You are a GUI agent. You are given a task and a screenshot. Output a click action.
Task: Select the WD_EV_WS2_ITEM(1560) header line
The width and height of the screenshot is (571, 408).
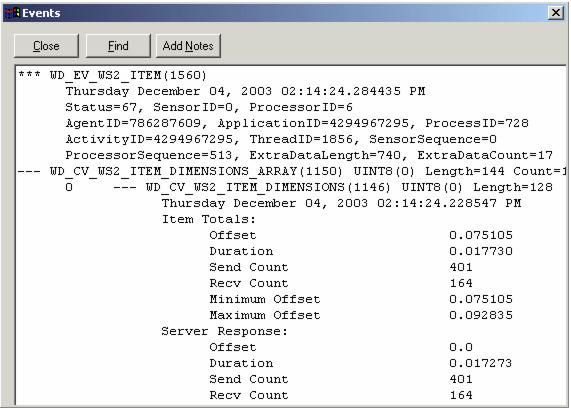112,75
